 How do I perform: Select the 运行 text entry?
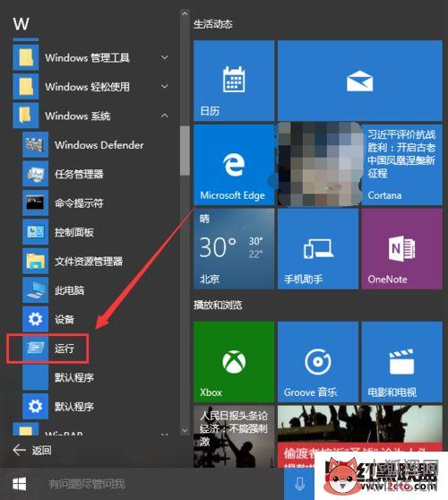point(65,349)
